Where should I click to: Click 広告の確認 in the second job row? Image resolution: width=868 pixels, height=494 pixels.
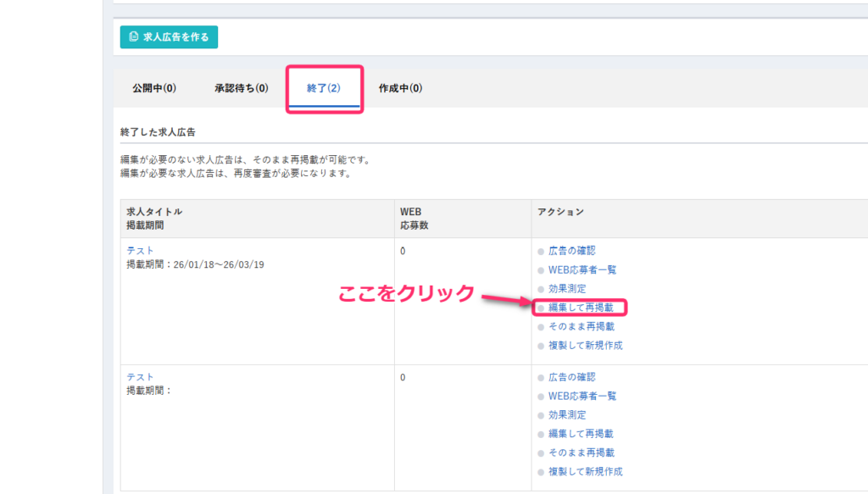[x=571, y=377]
